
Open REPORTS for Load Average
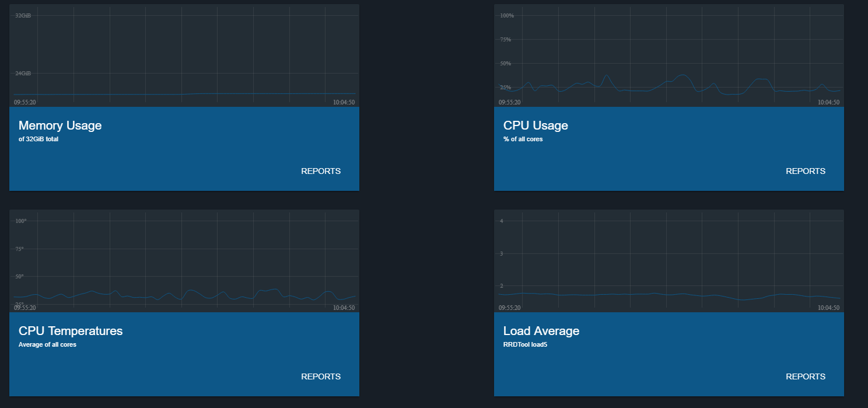[806, 376]
